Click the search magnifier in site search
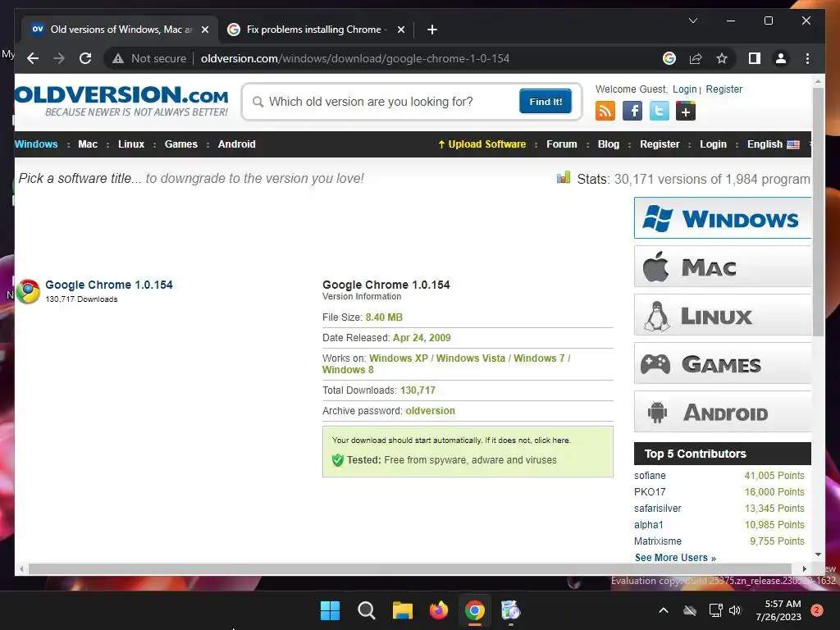Image resolution: width=840 pixels, height=630 pixels. coord(258,102)
